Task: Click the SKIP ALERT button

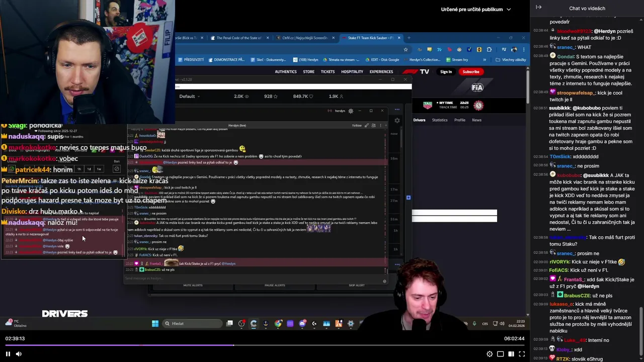Action: click(x=357, y=285)
